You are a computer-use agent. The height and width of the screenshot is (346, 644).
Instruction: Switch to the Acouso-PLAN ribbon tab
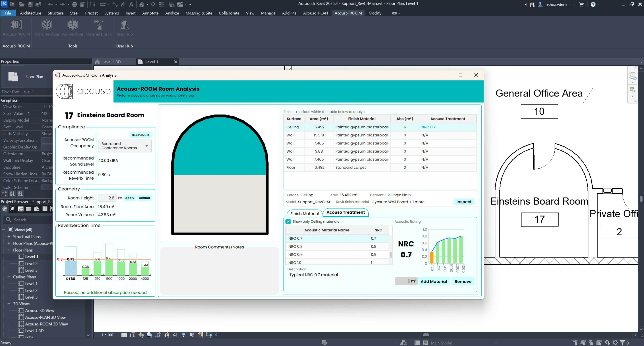point(315,13)
